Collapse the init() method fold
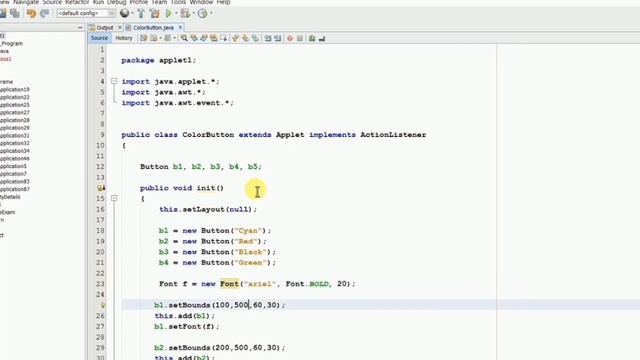Image resolution: width=640 pixels, height=360 pixels. [114, 198]
